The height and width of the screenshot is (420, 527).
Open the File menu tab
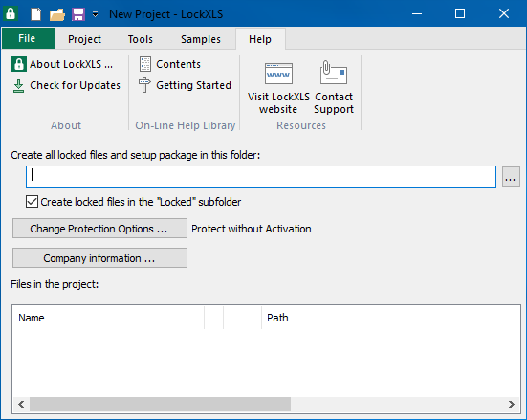[x=28, y=38]
